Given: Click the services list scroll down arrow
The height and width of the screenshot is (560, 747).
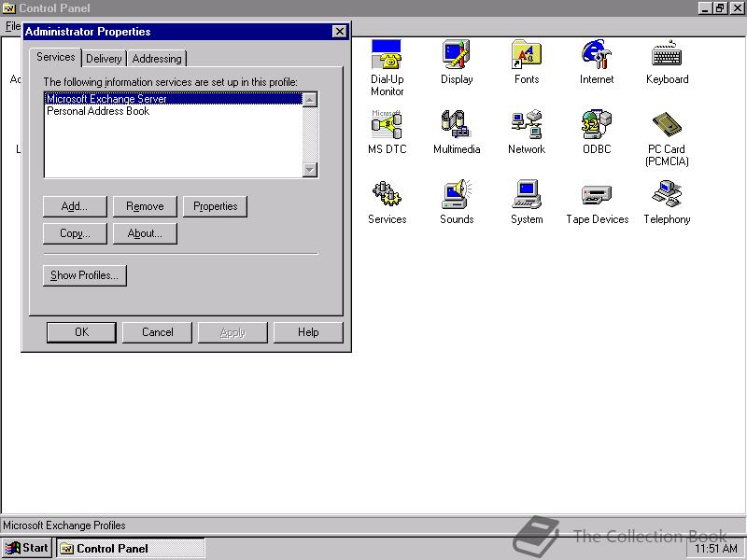Looking at the screenshot, I should pos(310,170).
